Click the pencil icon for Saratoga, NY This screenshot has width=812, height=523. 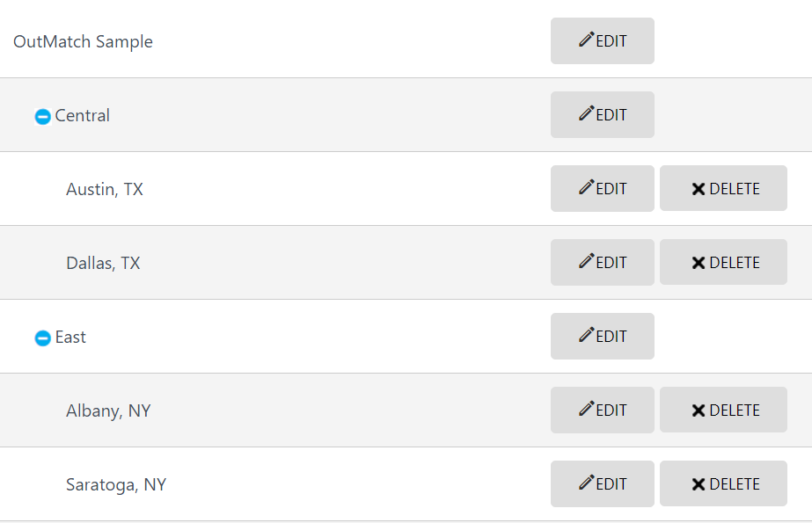pyautogui.click(x=586, y=483)
